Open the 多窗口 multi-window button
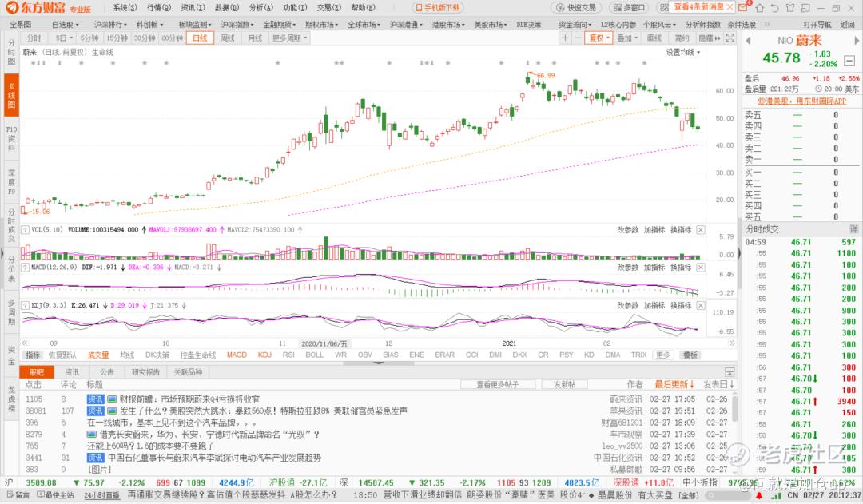The width and height of the screenshot is (863, 504). 629,8
